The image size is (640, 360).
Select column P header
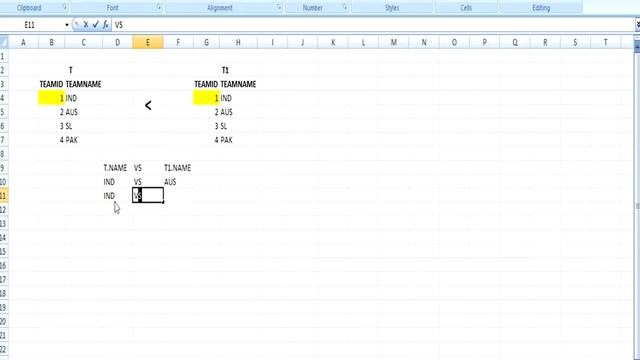point(484,42)
